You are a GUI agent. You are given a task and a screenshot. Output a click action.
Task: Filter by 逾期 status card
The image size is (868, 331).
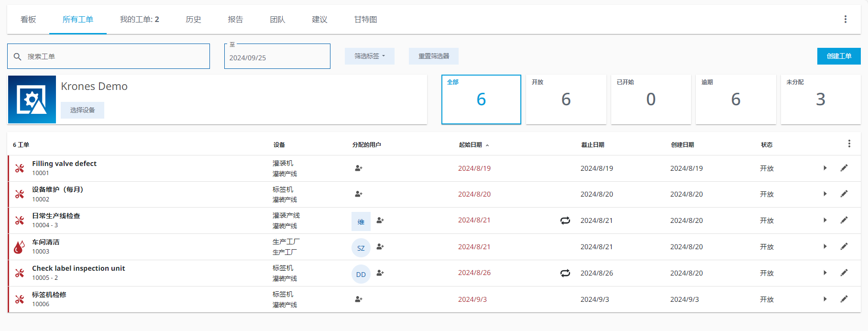[x=736, y=99]
